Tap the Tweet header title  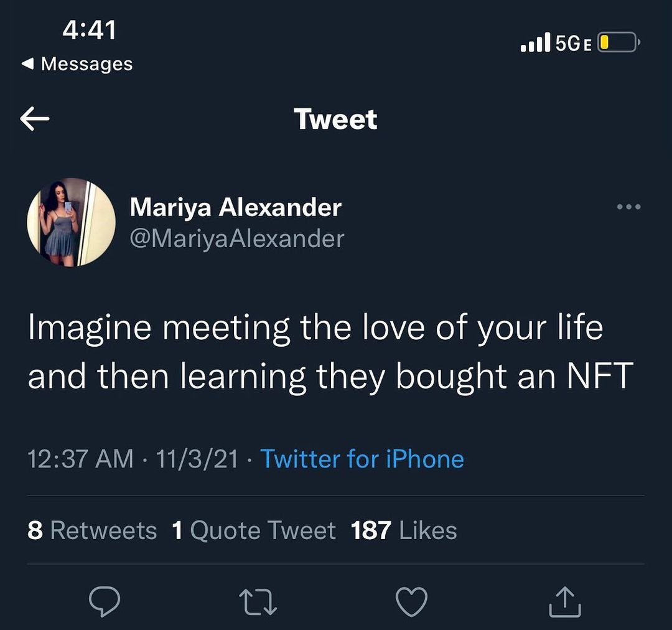point(335,119)
